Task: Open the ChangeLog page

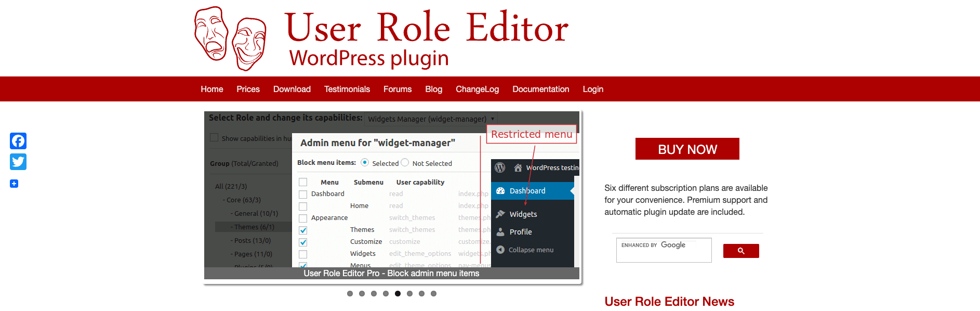Action: tap(478, 89)
